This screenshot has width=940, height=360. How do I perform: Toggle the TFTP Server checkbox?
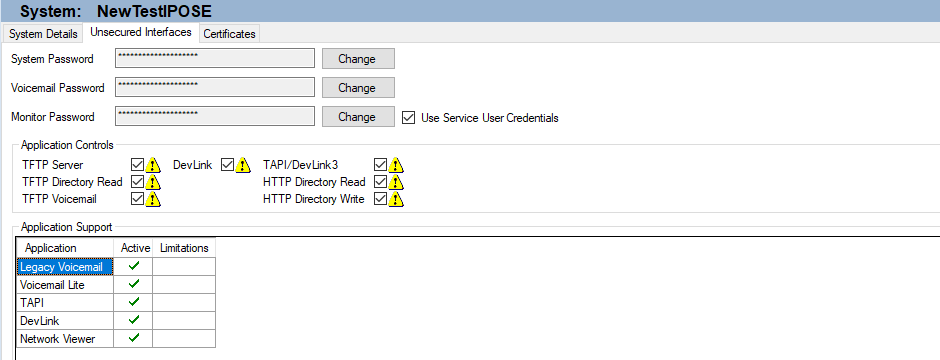point(137,165)
